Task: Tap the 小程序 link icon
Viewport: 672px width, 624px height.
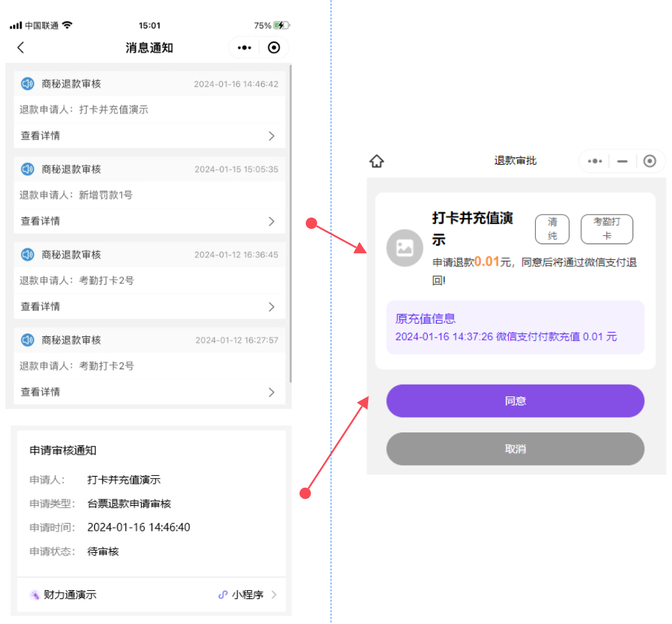Action: pyautogui.click(x=223, y=594)
